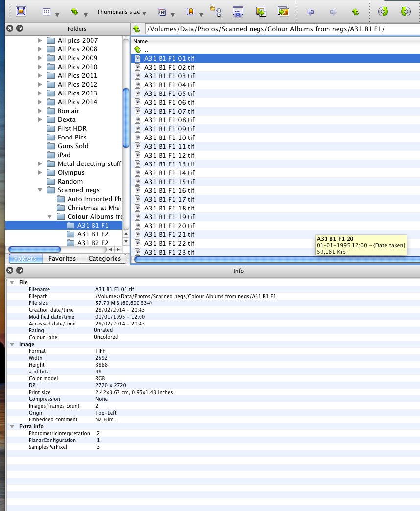Float the Info panel with detach icon
The height and width of the screenshot is (511, 420).
coord(20,270)
